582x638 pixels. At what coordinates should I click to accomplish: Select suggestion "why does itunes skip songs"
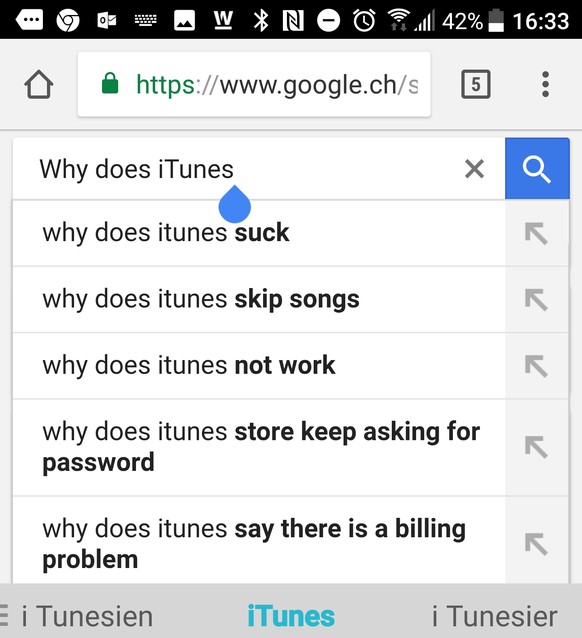click(259, 299)
